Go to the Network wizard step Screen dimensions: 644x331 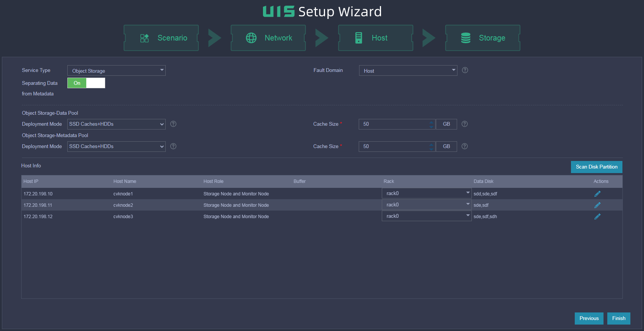tap(268, 38)
